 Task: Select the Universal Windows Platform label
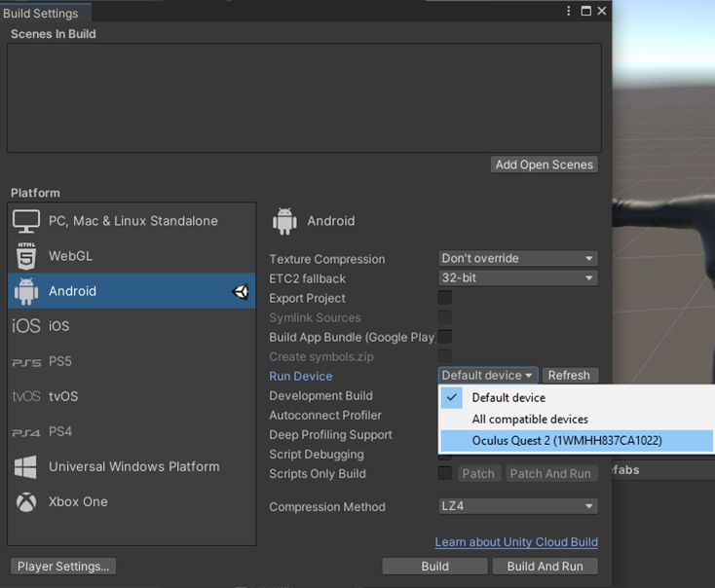click(134, 466)
